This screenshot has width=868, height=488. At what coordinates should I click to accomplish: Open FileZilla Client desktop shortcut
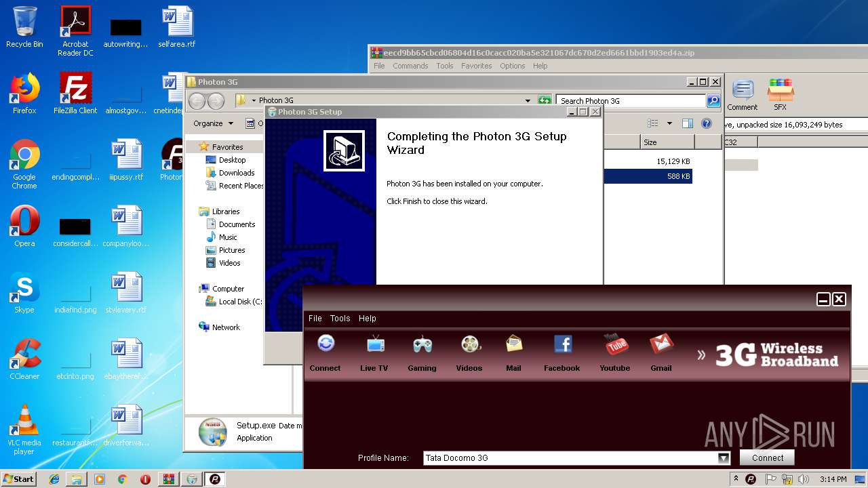coord(75,94)
